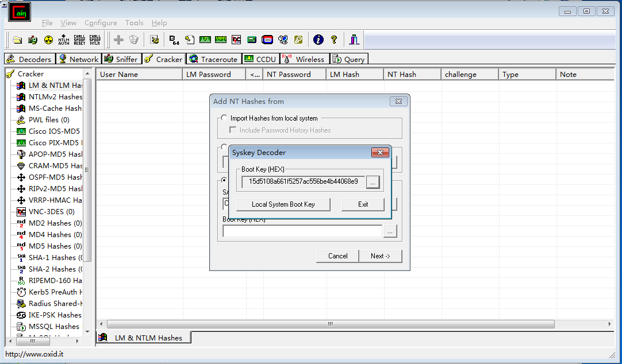Select PWL files (0) tree item
The height and width of the screenshot is (364, 622).
(x=49, y=119)
